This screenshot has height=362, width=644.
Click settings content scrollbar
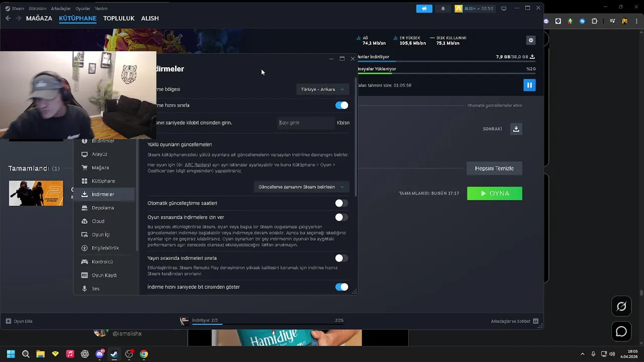(356, 137)
